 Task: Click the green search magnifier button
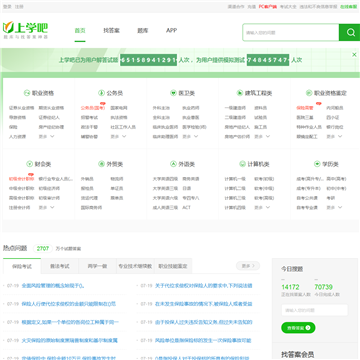[x=349, y=32]
